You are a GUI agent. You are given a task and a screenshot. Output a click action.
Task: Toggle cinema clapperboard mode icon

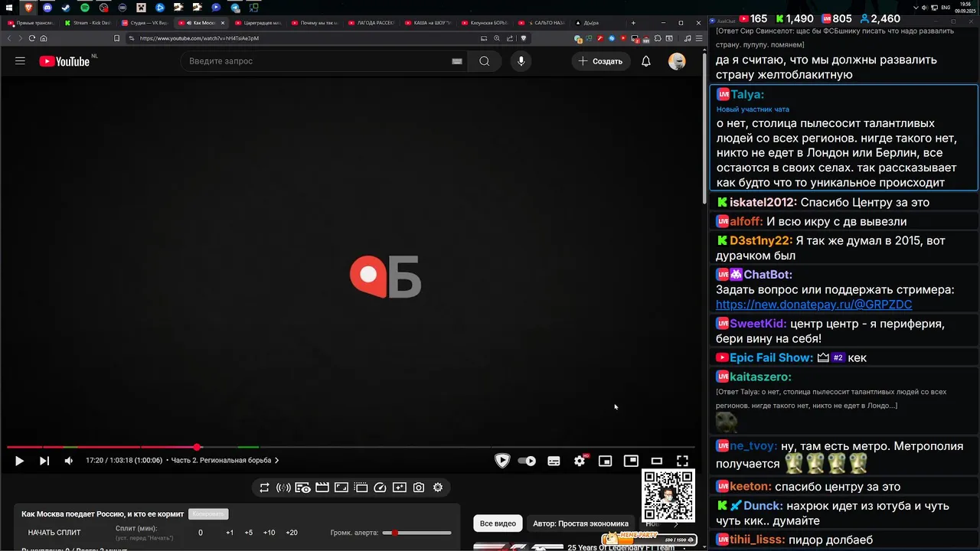(322, 487)
